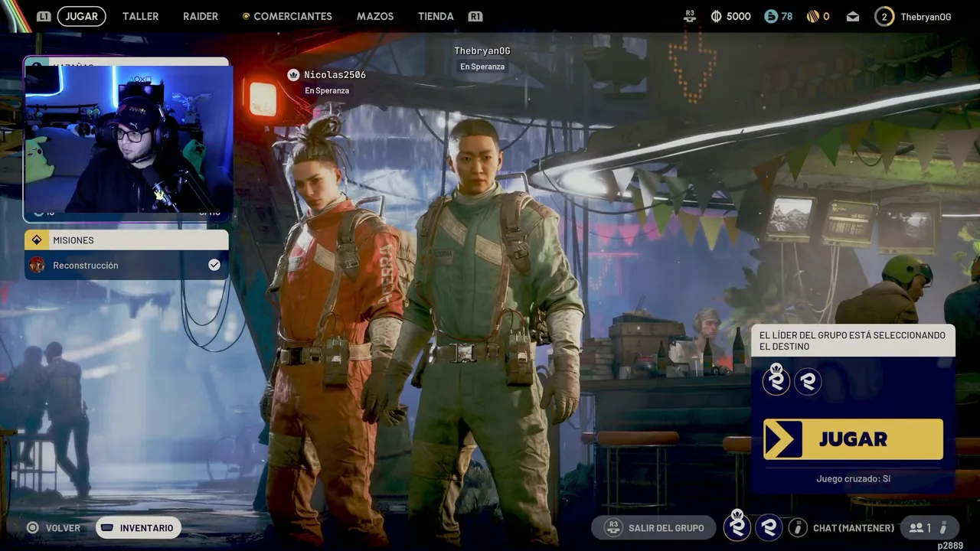Open the ThebryanOG profile name in top bar
Screen dimensions: 980x551
(x=926, y=16)
